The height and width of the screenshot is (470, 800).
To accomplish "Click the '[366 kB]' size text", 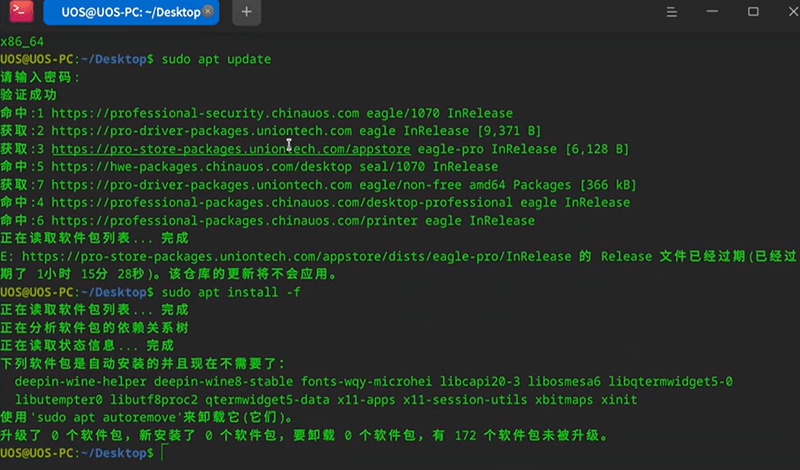I will point(608,185).
